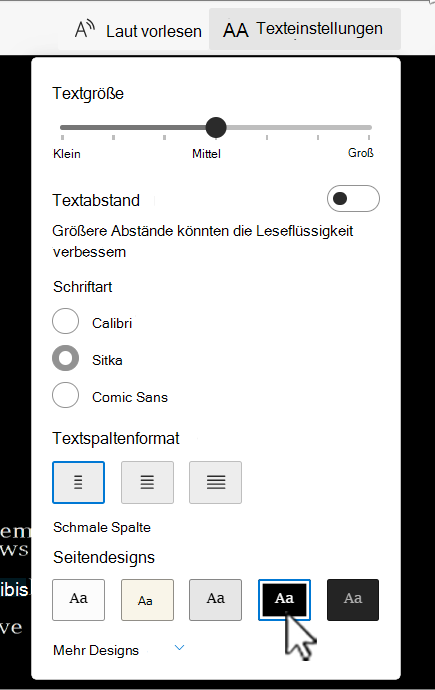The width and height of the screenshot is (435, 690).
Task: Click the Calibri font label
Action: pyautogui.click(x=112, y=323)
